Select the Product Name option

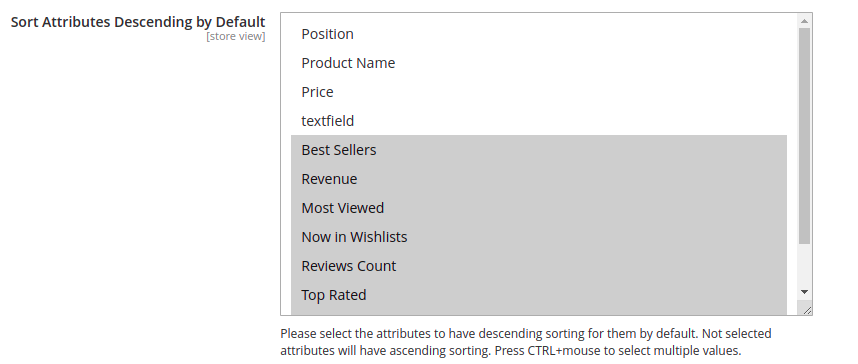pos(538,63)
